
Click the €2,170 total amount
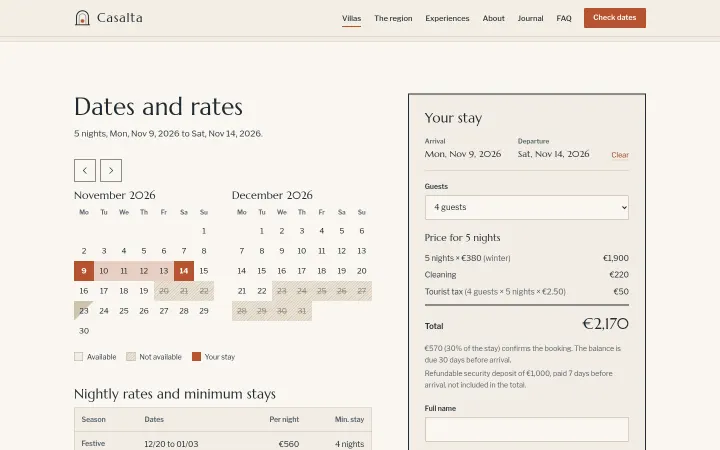606,324
